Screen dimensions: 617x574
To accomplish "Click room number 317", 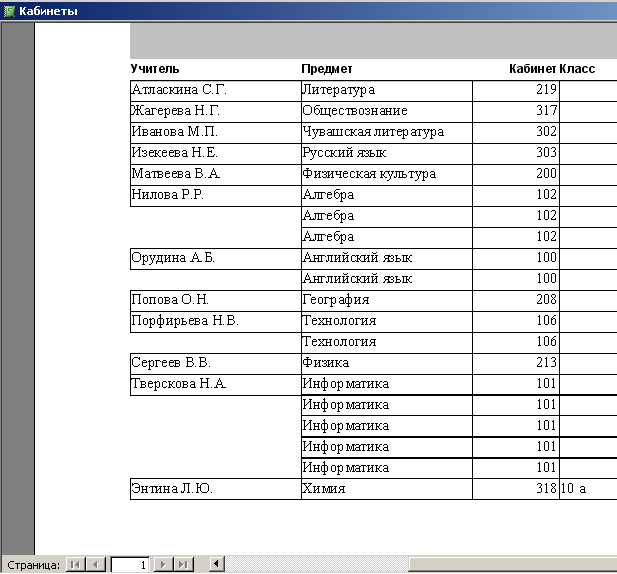I will pos(516,112).
